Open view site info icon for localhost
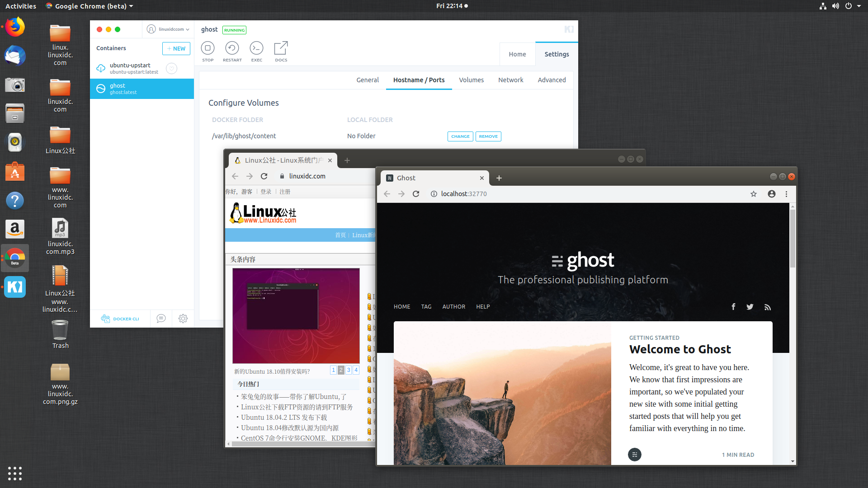868x488 pixels. tap(434, 194)
